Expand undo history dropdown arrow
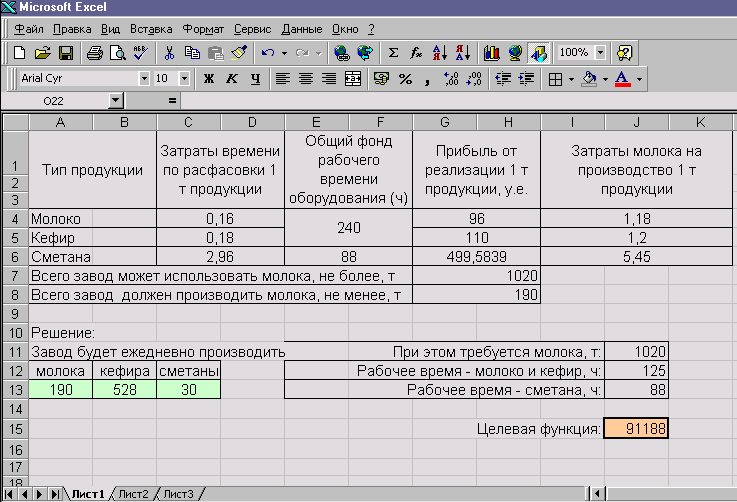 coord(284,53)
